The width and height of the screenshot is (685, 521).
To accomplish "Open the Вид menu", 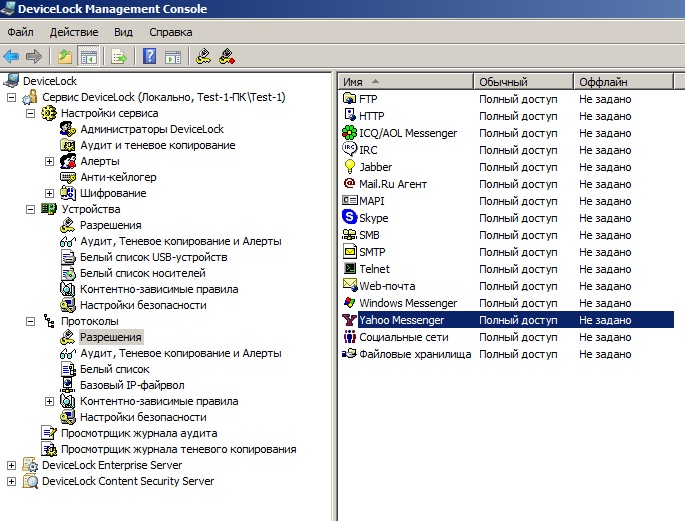I will point(123,32).
